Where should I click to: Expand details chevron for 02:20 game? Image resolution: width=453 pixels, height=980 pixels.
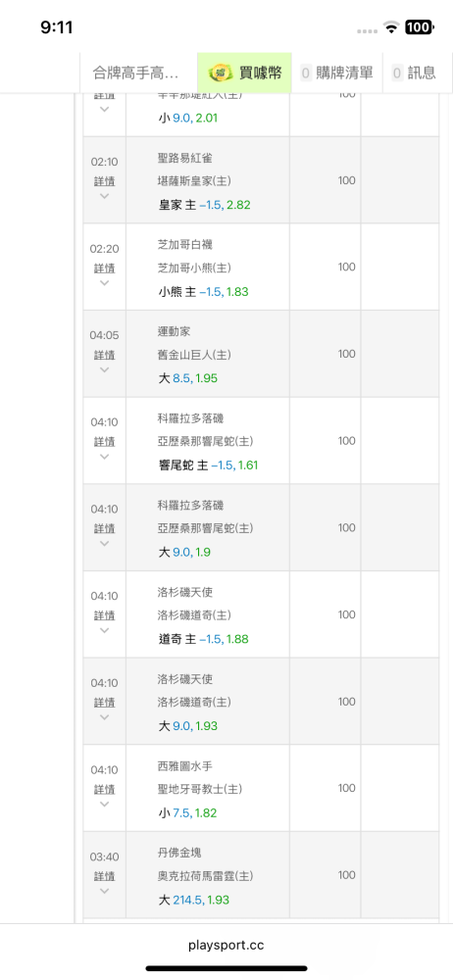pos(105,282)
